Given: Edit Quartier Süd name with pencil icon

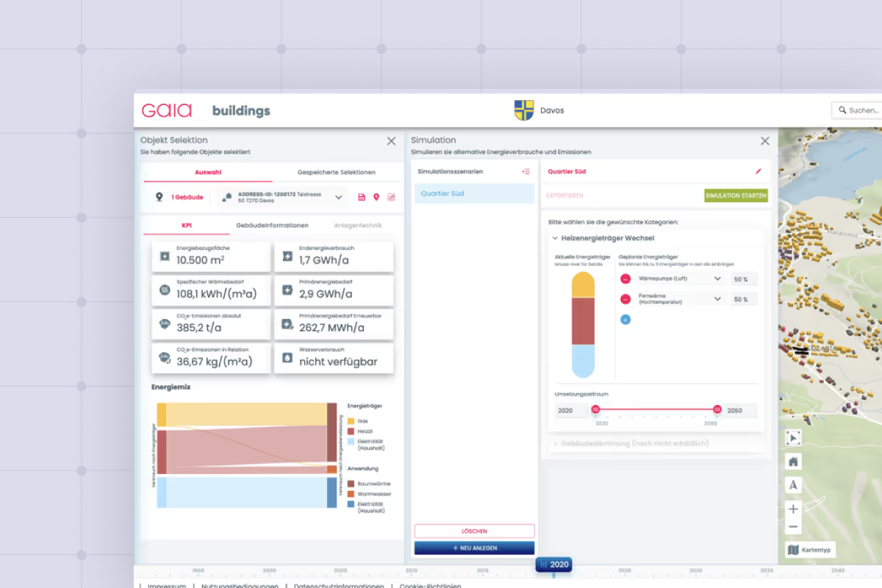Looking at the screenshot, I should pyautogui.click(x=759, y=171).
